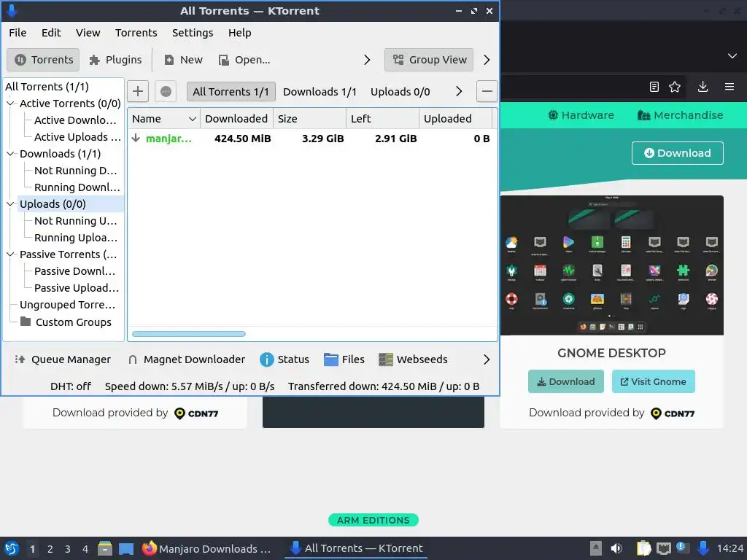The image size is (747, 560).
Task: Click the outlined Download button in Manjaro header
Action: pyautogui.click(x=678, y=153)
